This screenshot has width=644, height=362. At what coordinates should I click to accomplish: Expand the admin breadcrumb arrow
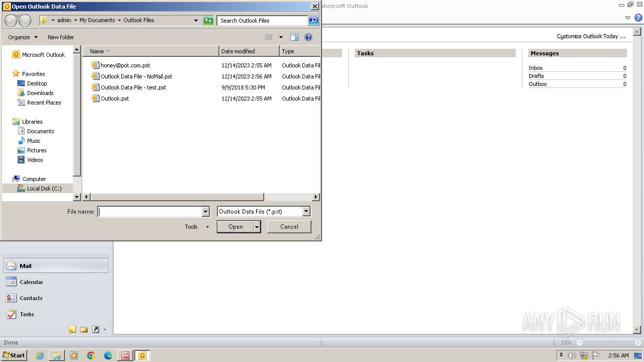pos(75,21)
